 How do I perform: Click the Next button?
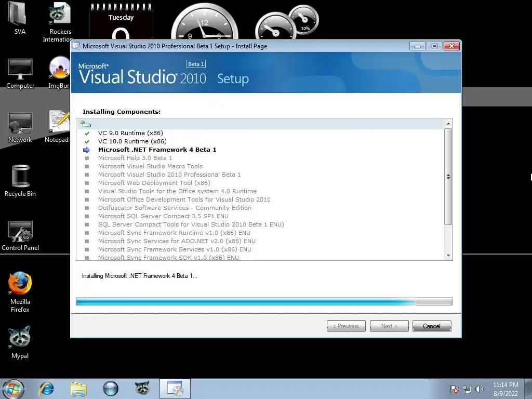click(389, 326)
